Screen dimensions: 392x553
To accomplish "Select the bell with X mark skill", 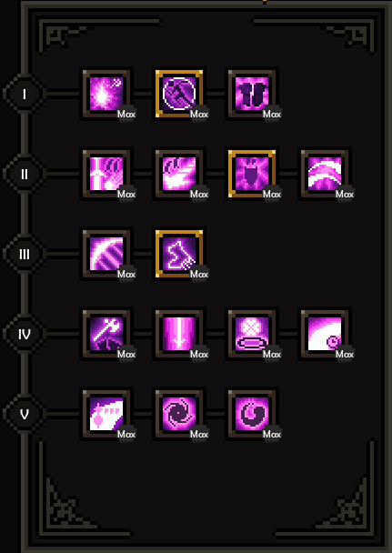I will pos(252,334).
